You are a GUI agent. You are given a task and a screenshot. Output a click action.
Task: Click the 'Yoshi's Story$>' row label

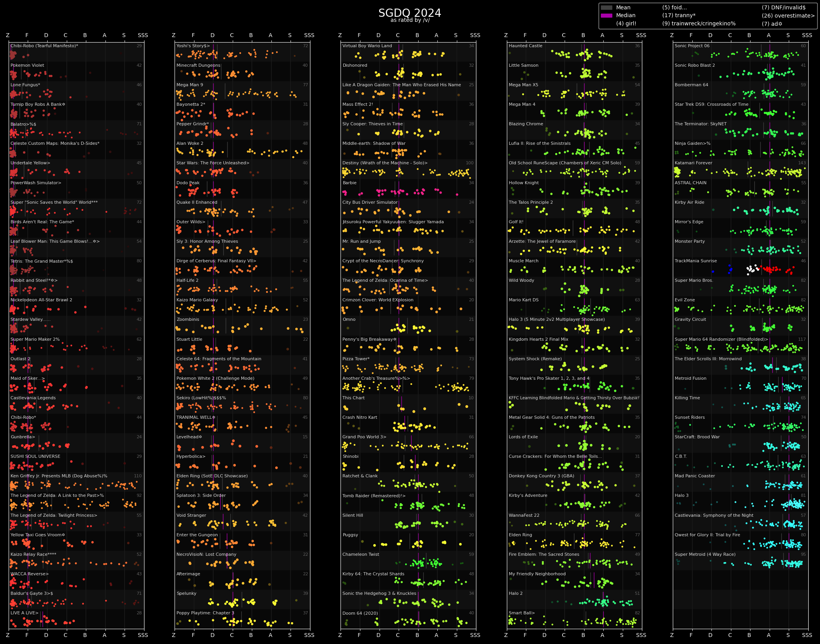coord(193,46)
